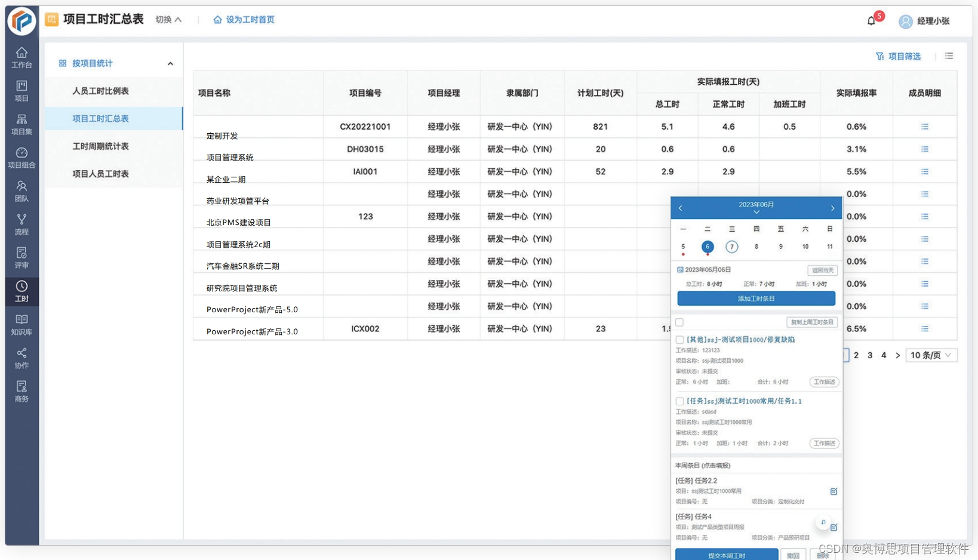The image size is (978, 560).
Task: Open 成员明细 icon for 定制开发 row
Action: coord(925,127)
